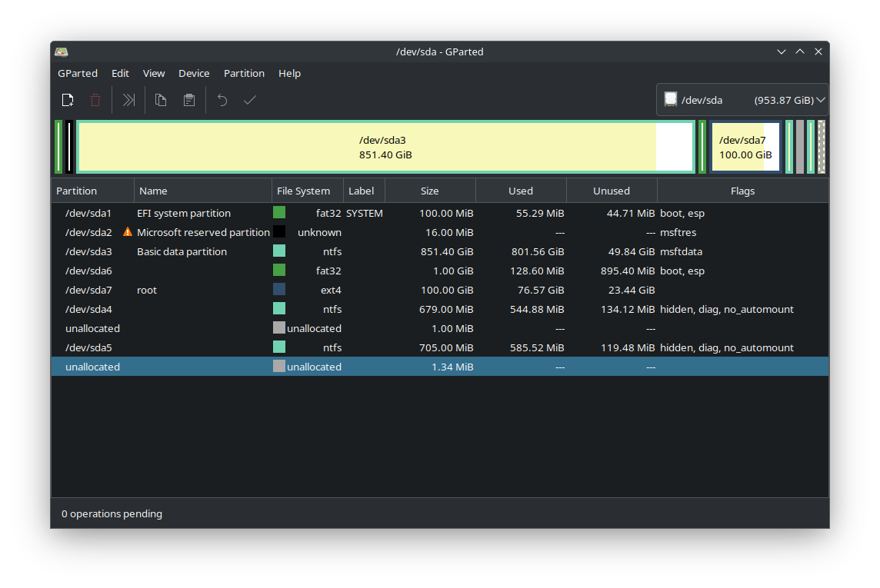Select the /dev/sda3 block in disk map
The width and height of the screenshot is (880, 588).
tap(385, 148)
